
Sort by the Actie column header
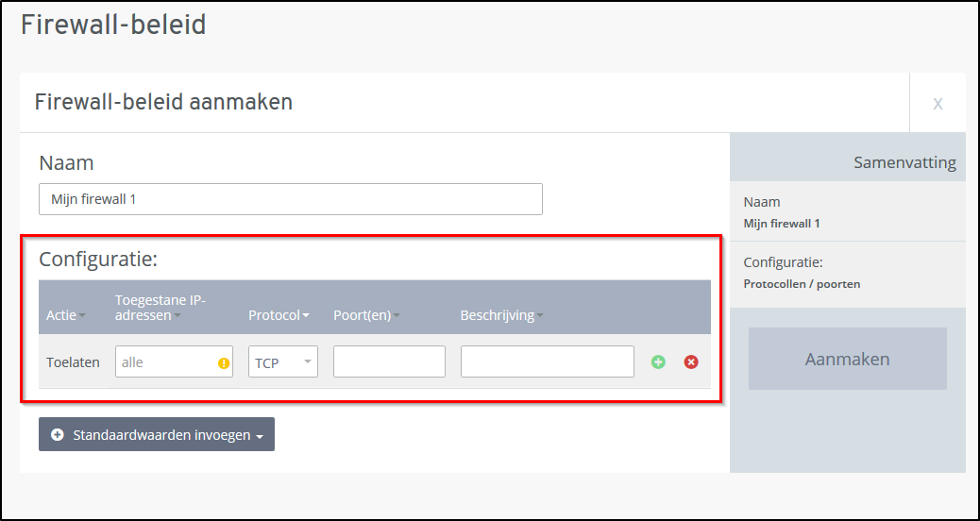pyautogui.click(x=65, y=315)
